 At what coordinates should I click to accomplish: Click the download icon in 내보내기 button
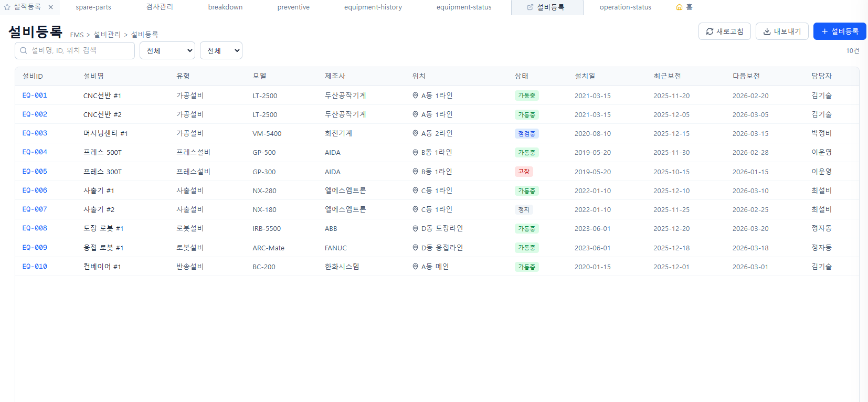767,31
